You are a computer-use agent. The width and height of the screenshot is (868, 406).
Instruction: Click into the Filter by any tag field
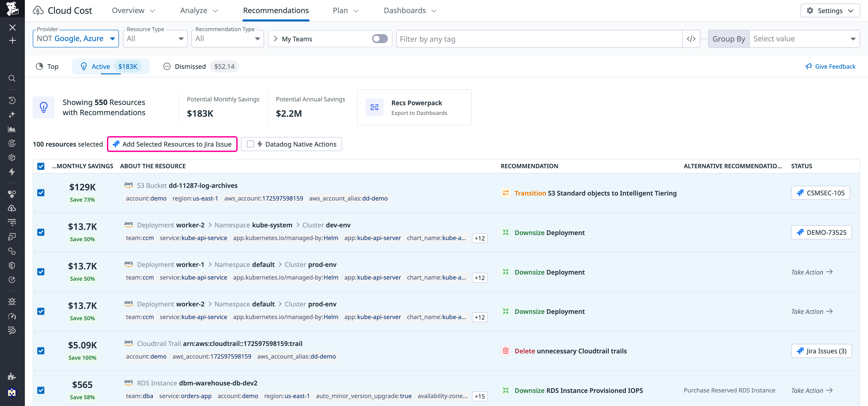(505, 39)
